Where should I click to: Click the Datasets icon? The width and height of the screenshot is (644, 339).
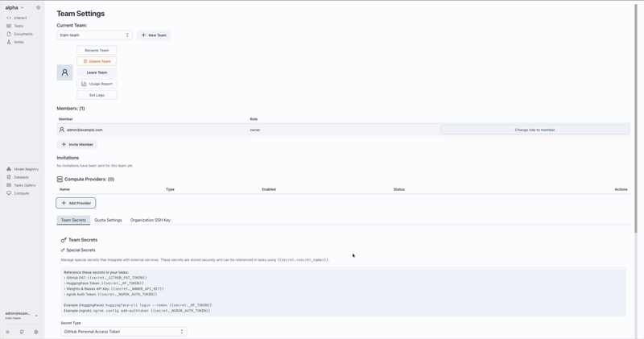pyautogui.click(x=9, y=177)
